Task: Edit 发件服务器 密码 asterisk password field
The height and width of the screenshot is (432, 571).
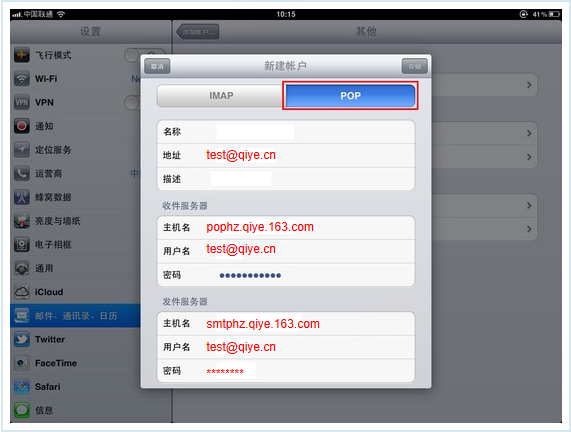Action: 286,371
